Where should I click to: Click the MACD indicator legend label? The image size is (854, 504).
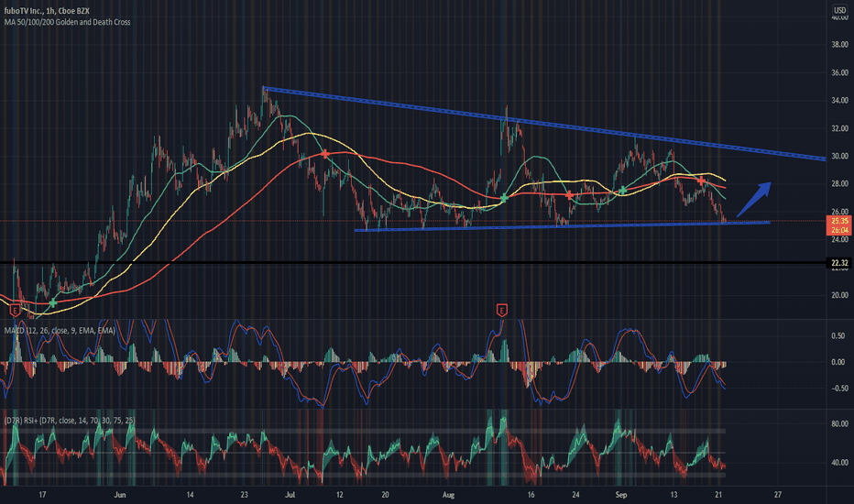60,330
